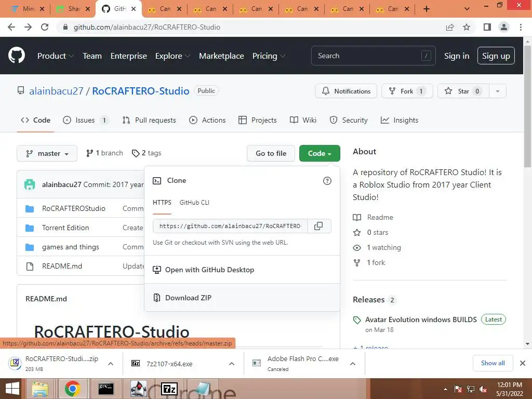
Task: Switch to the Actions tab
Action: 207,120
